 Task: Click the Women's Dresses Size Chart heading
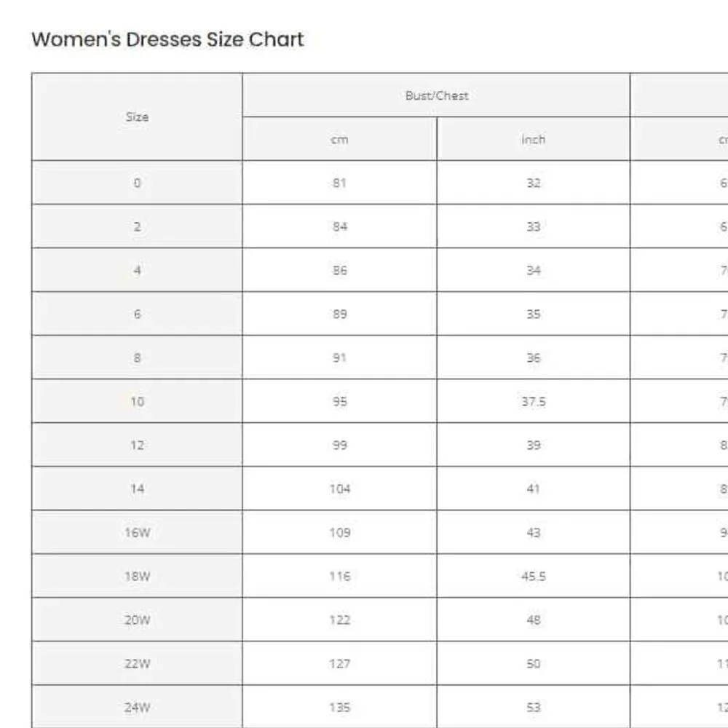click(167, 39)
